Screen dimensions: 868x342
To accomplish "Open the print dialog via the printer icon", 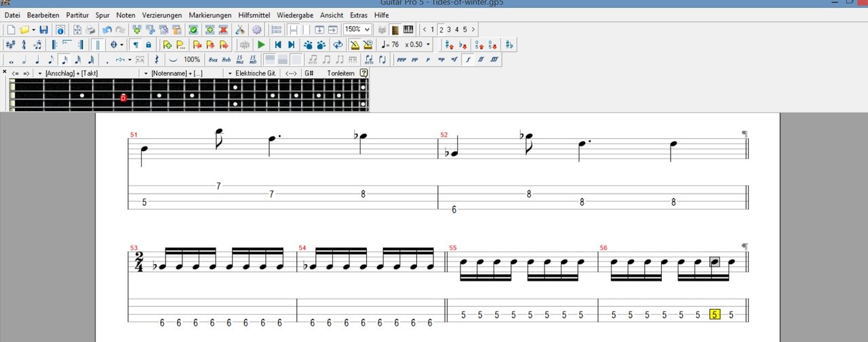I will [91, 30].
